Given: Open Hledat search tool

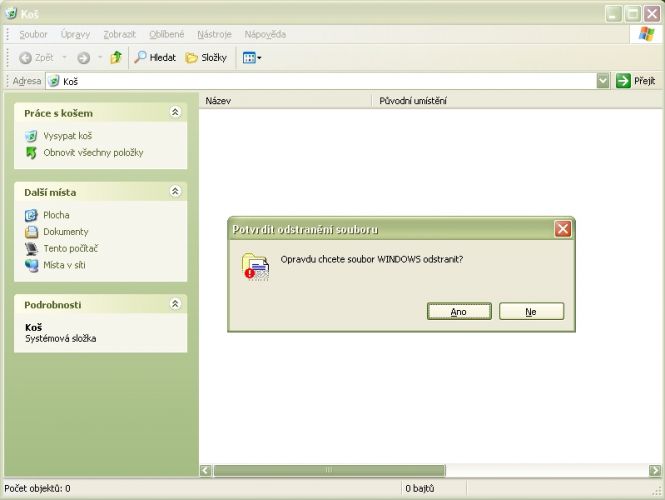Looking at the screenshot, I should tap(155, 57).
